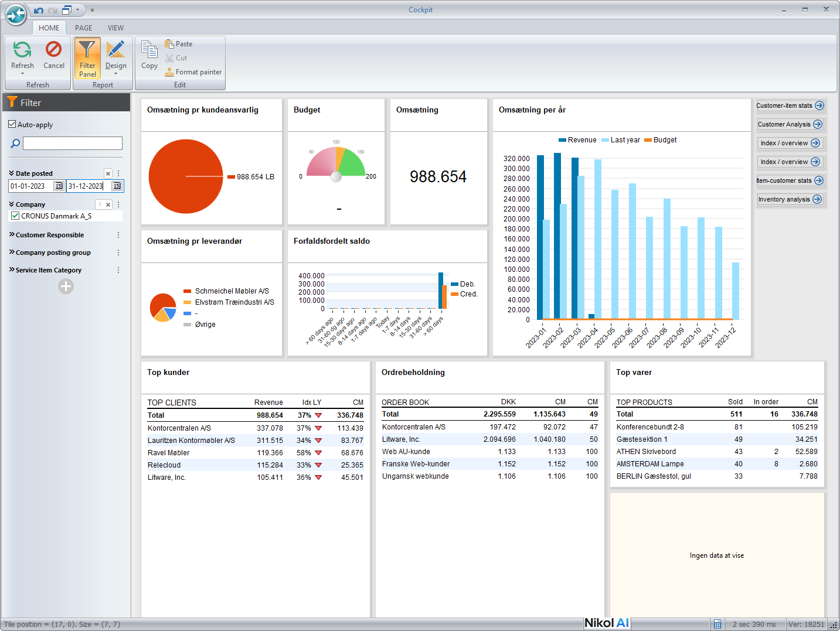Click the filter search magnifier icon

click(x=15, y=143)
